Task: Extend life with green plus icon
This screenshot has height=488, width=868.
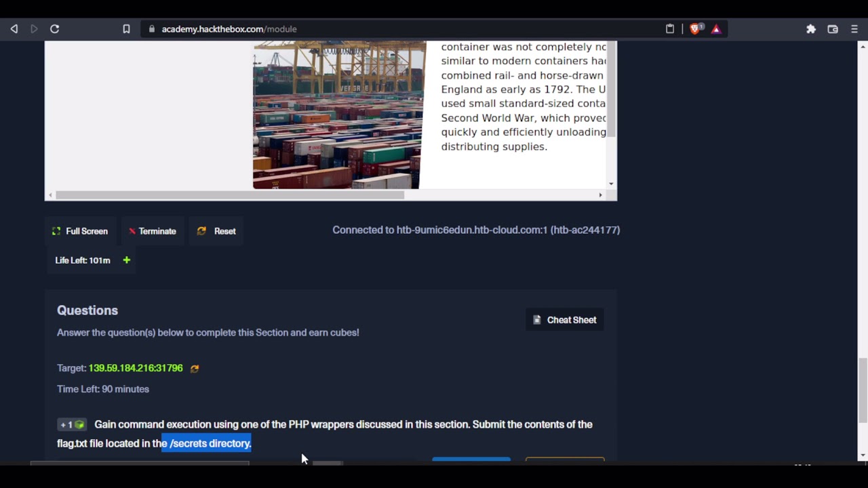Action: point(126,260)
